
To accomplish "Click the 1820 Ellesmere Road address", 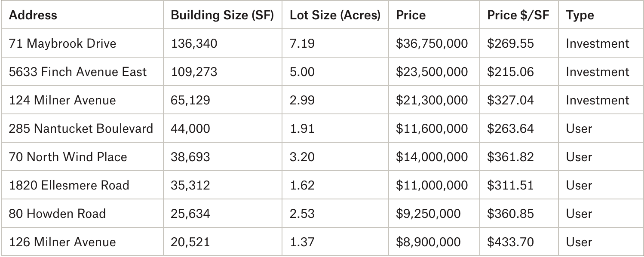I will (x=69, y=185).
